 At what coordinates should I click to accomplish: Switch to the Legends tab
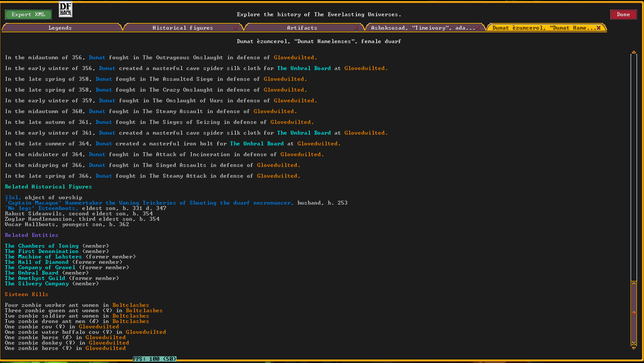[x=60, y=28]
